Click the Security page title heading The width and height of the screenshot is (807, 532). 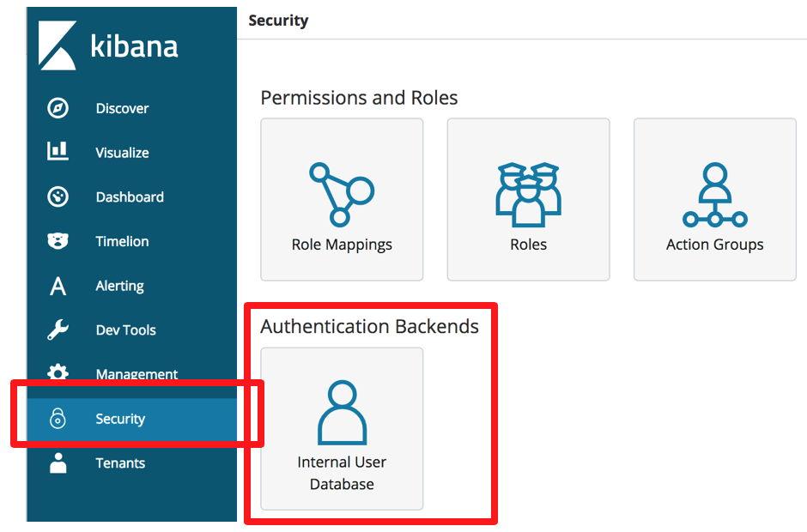[x=278, y=20]
